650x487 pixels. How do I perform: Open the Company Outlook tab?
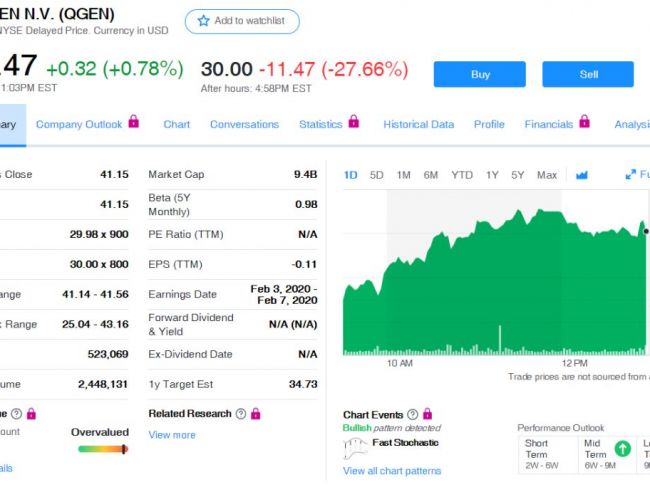(79, 124)
